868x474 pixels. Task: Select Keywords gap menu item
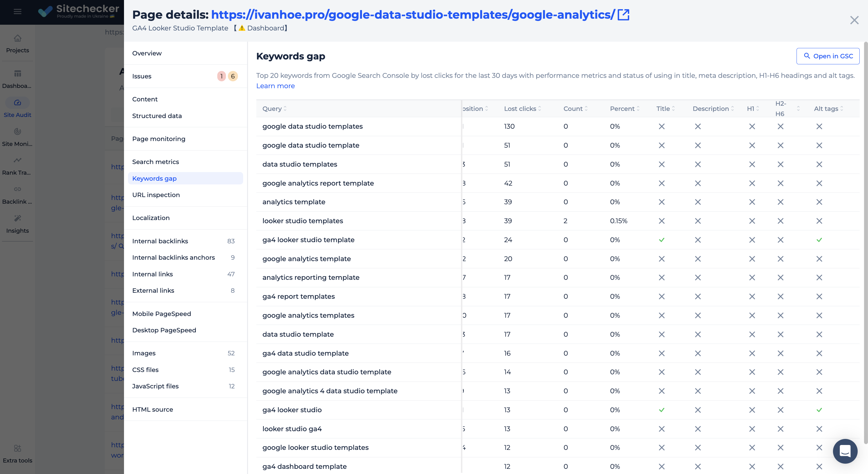[154, 178]
